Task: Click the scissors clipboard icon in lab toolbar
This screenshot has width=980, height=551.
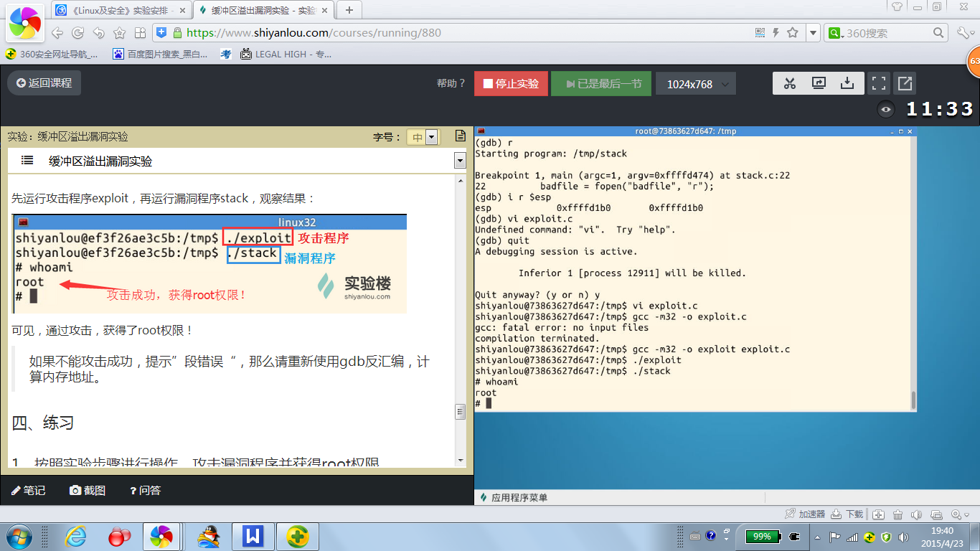Action: [x=790, y=83]
